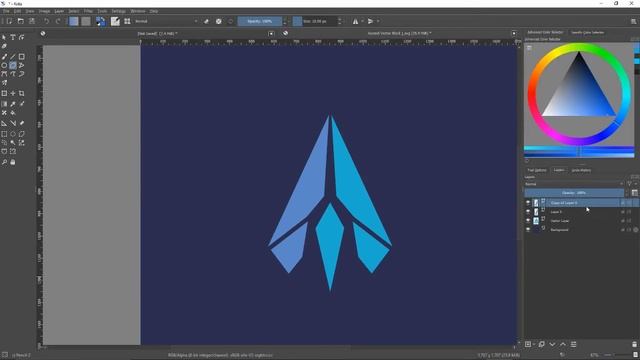Screen dimensions: 640x360
Task: Open the vertical mirror options arrow
Action: (x=378, y=21)
